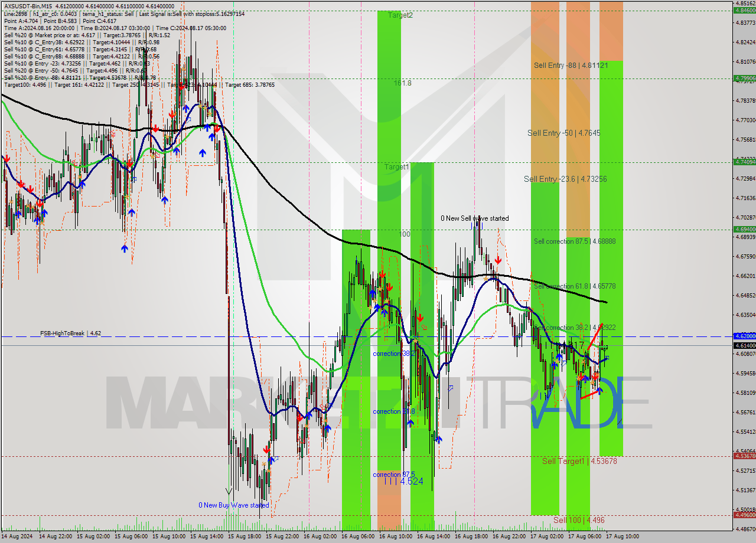The height and width of the screenshot is (543, 756).
Task: Click the green 4.694 price tag
Action: coord(744,229)
